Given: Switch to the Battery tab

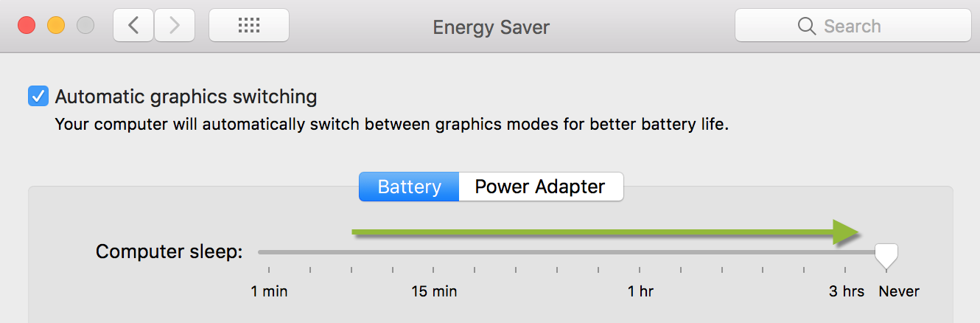Looking at the screenshot, I should coord(409,187).
